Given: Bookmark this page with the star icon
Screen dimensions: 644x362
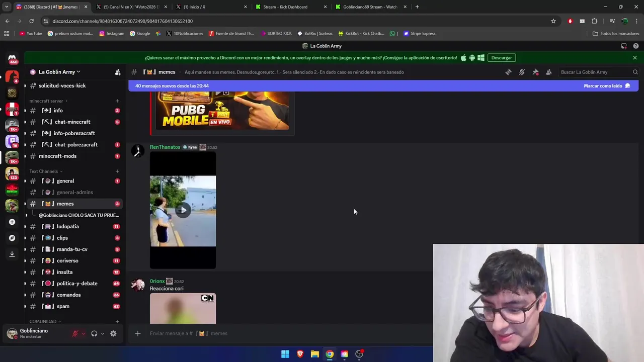Looking at the screenshot, I should pyautogui.click(x=553, y=21).
